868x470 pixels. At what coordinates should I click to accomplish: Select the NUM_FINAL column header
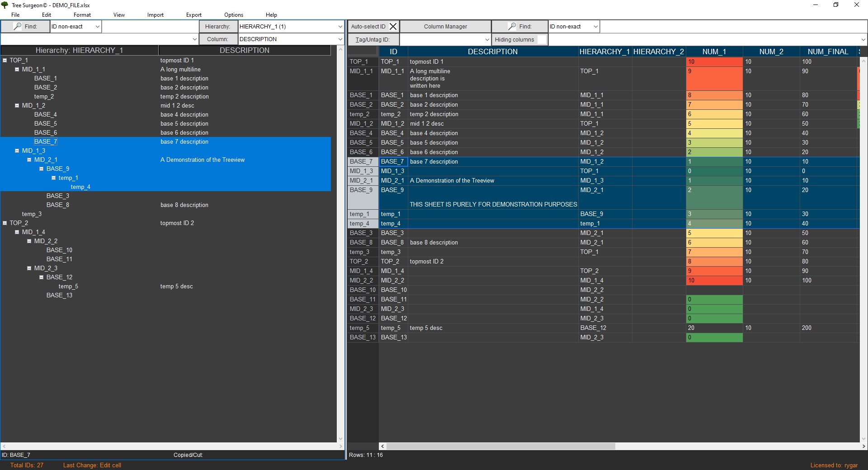point(827,52)
